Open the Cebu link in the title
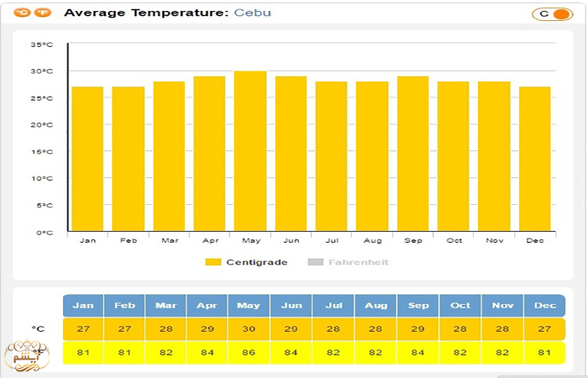This screenshot has height=378, width=588. (252, 13)
